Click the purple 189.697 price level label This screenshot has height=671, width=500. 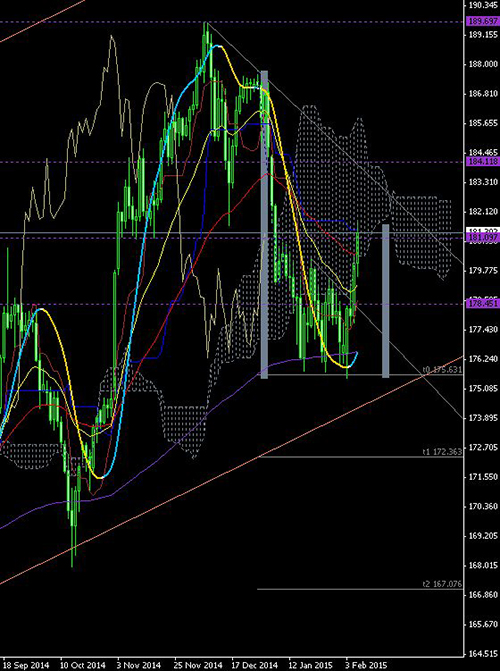(483, 22)
